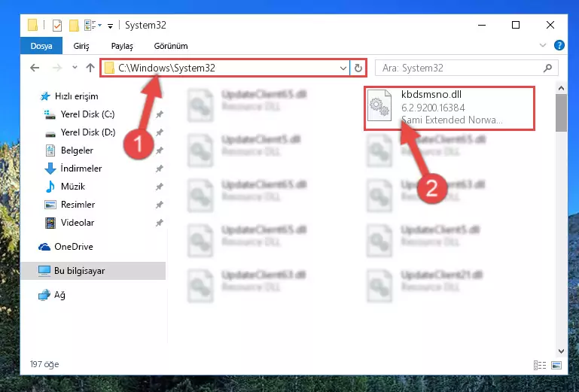Go forward with the right arrow
The width and height of the screenshot is (579, 392).
click(x=57, y=68)
